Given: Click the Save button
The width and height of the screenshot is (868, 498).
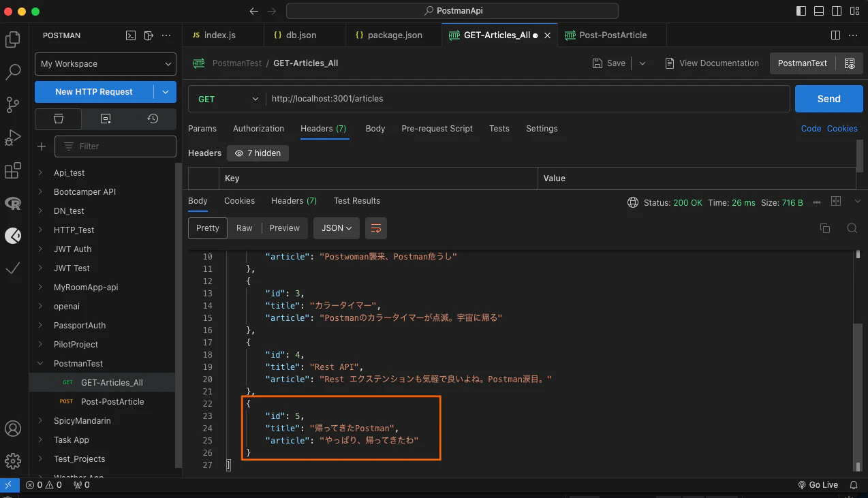Looking at the screenshot, I should [x=608, y=63].
